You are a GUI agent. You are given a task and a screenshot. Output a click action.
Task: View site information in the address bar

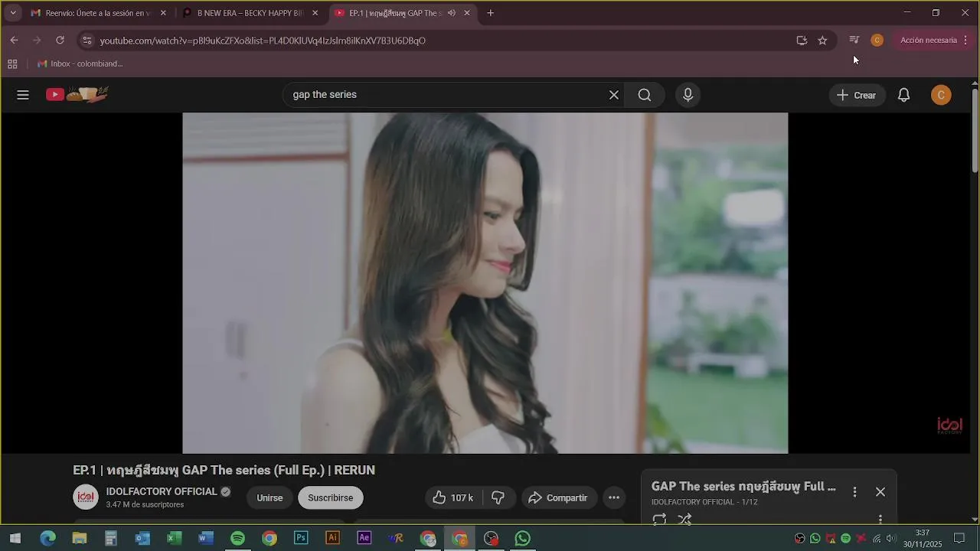(87, 41)
